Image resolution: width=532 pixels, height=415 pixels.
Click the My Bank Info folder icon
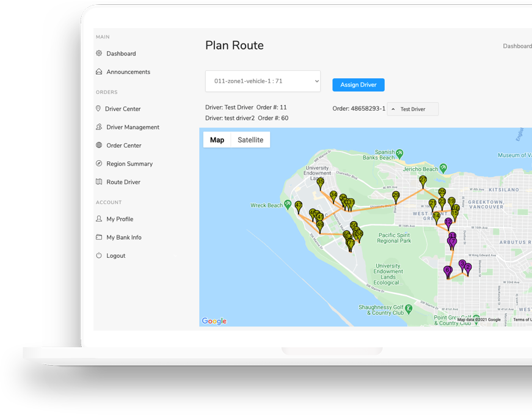click(x=99, y=237)
